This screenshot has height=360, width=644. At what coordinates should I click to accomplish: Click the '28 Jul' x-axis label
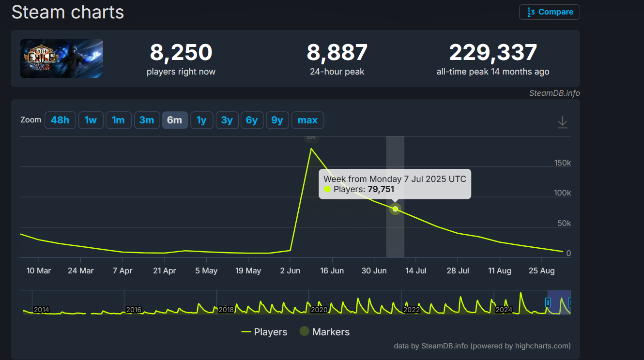tap(458, 270)
